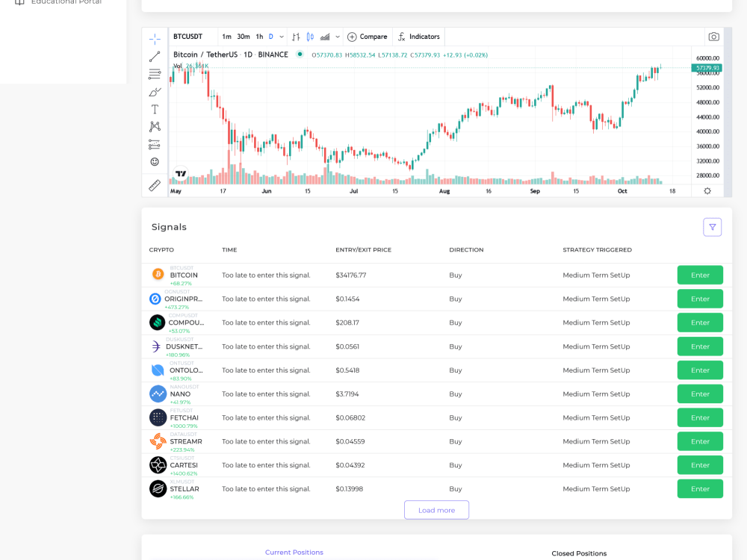This screenshot has width=747, height=560.
Task: Click the ENTRY/EXIT PRICE column header
Action: [x=363, y=249]
